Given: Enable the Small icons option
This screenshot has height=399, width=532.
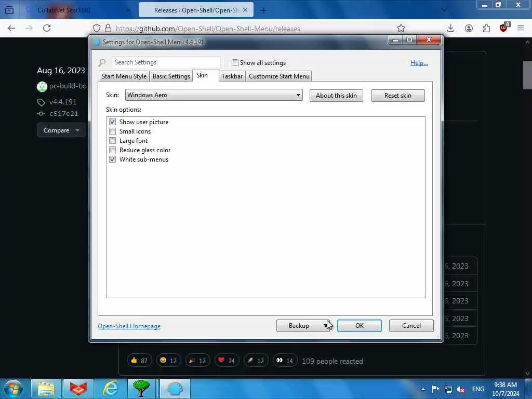Looking at the screenshot, I should pos(112,131).
